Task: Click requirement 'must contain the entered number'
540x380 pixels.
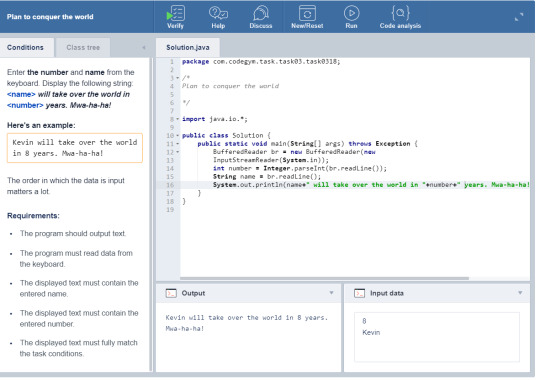Action: click(x=80, y=320)
